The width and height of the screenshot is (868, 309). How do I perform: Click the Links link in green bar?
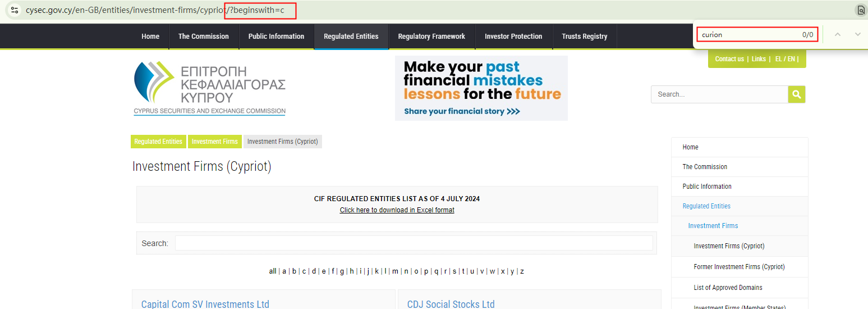(x=759, y=59)
